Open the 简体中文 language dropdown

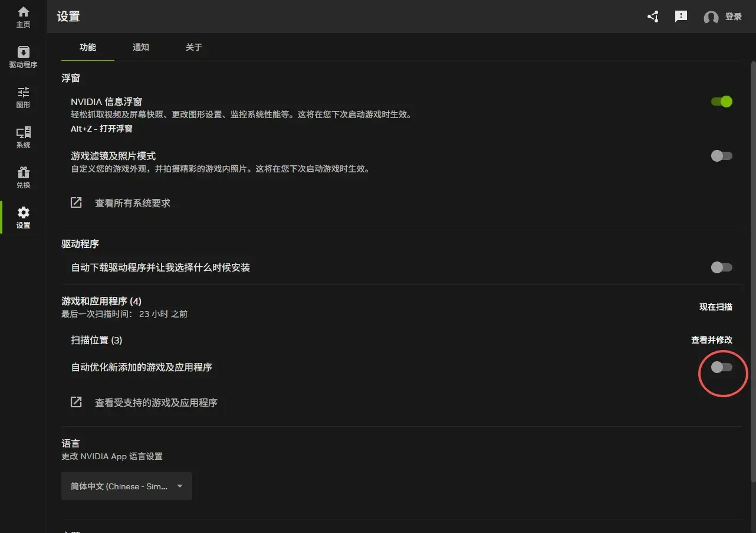click(127, 486)
